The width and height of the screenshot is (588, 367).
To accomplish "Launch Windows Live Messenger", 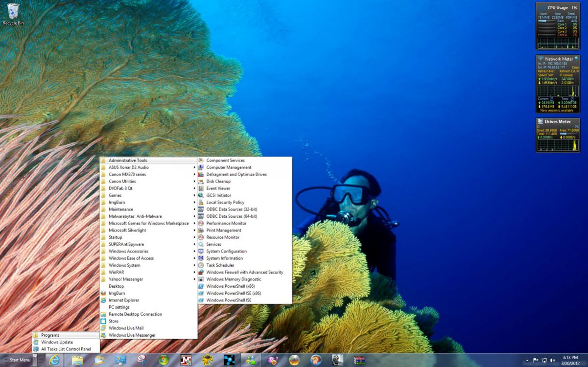I will [x=148, y=335].
